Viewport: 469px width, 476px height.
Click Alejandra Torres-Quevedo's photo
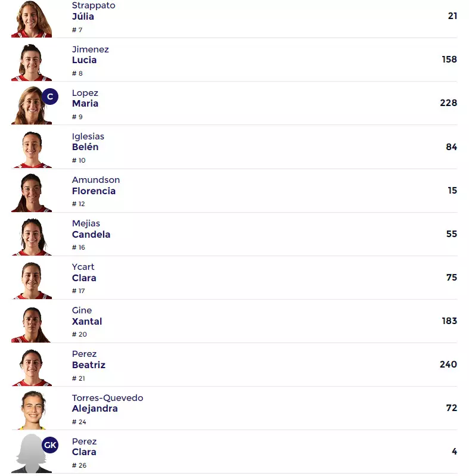pos(32,410)
